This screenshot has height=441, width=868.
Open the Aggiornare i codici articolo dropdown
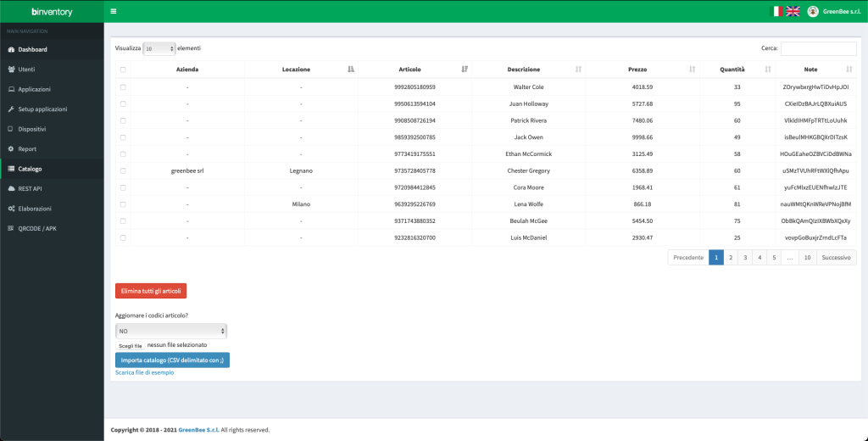171,331
